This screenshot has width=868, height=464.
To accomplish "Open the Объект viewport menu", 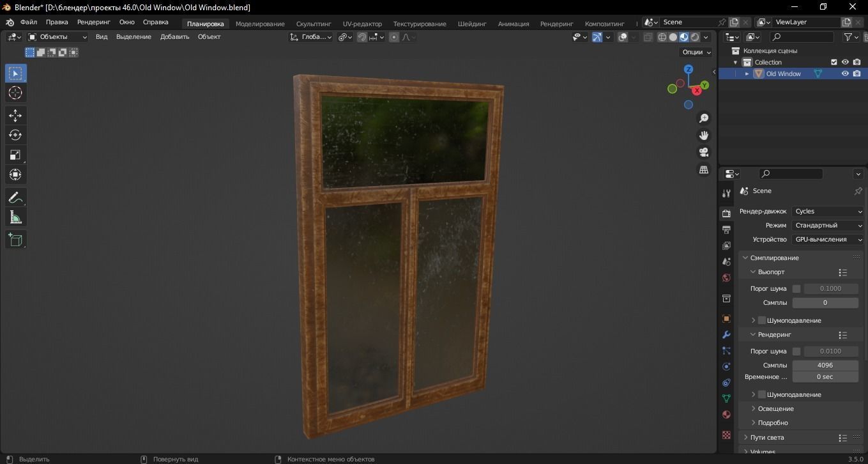I will [x=209, y=37].
